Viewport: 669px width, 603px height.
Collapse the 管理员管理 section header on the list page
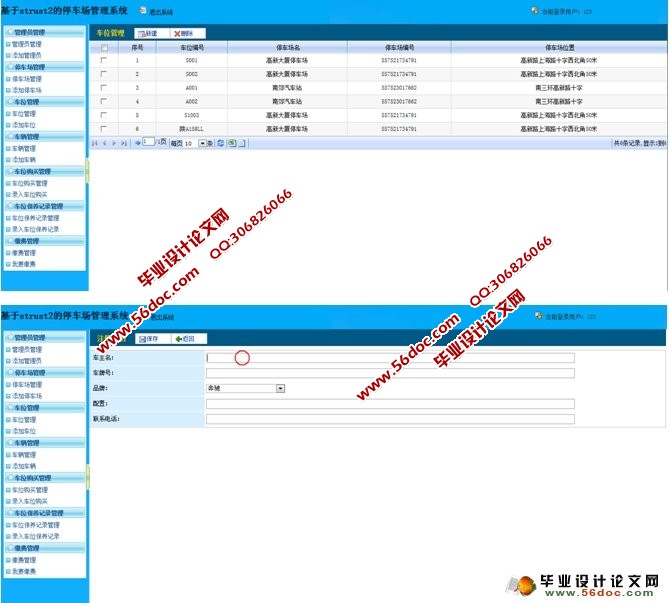(x=45, y=32)
